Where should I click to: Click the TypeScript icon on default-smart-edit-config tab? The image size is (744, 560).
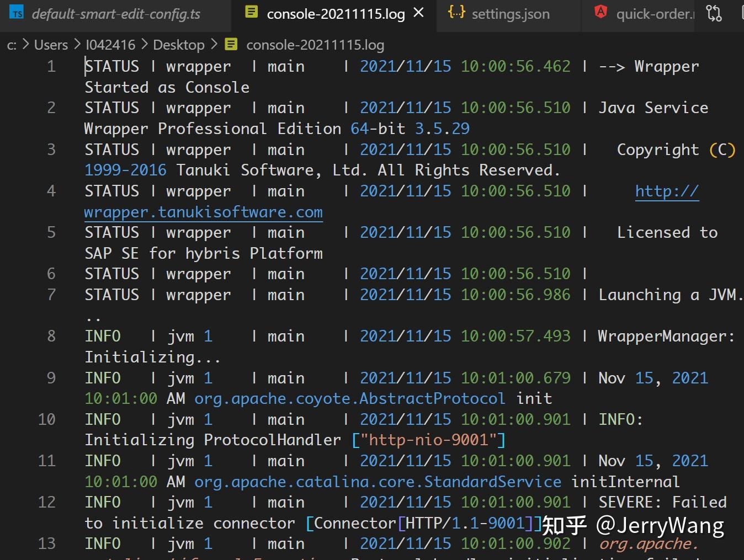(17, 13)
